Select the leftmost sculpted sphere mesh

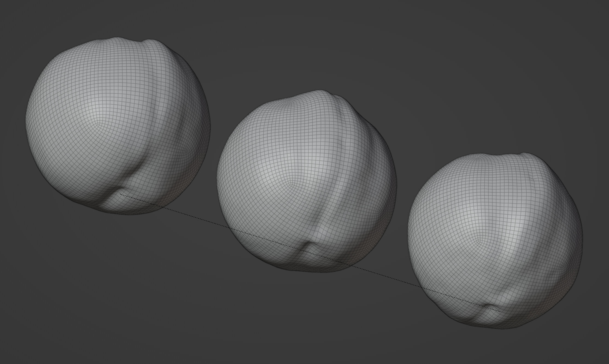(118, 126)
